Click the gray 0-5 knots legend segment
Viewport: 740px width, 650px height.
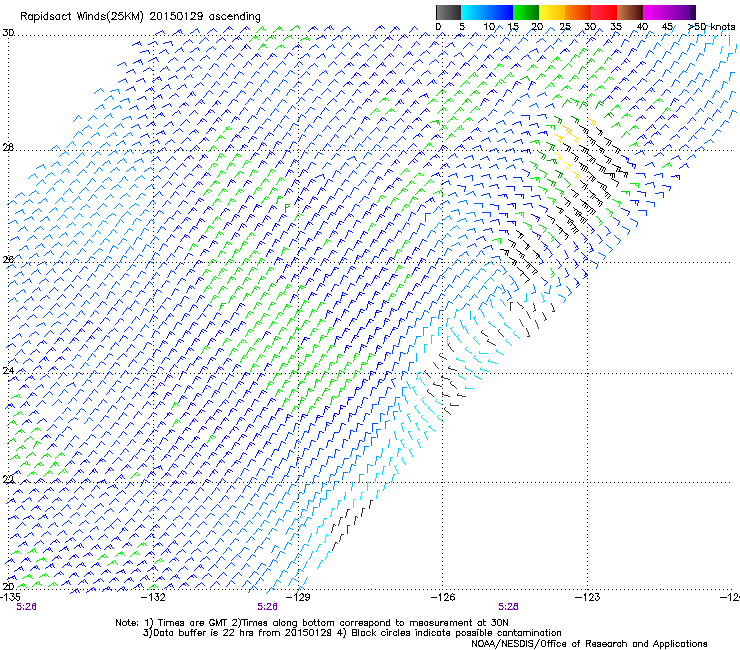pyautogui.click(x=448, y=12)
